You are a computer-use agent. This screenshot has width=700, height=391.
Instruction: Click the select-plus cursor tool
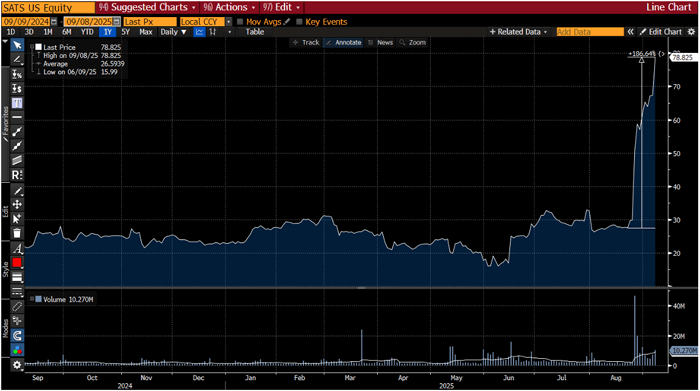(17, 219)
